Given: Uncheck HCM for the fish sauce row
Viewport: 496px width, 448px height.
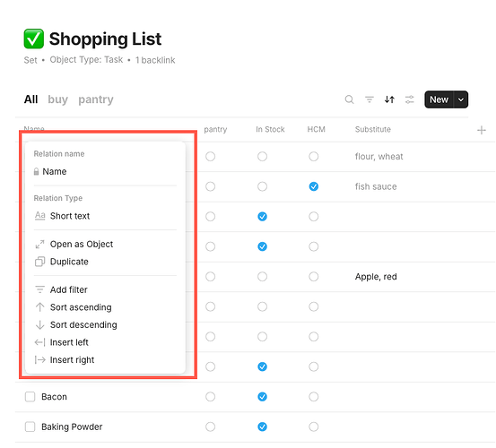Looking at the screenshot, I should 314,186.
